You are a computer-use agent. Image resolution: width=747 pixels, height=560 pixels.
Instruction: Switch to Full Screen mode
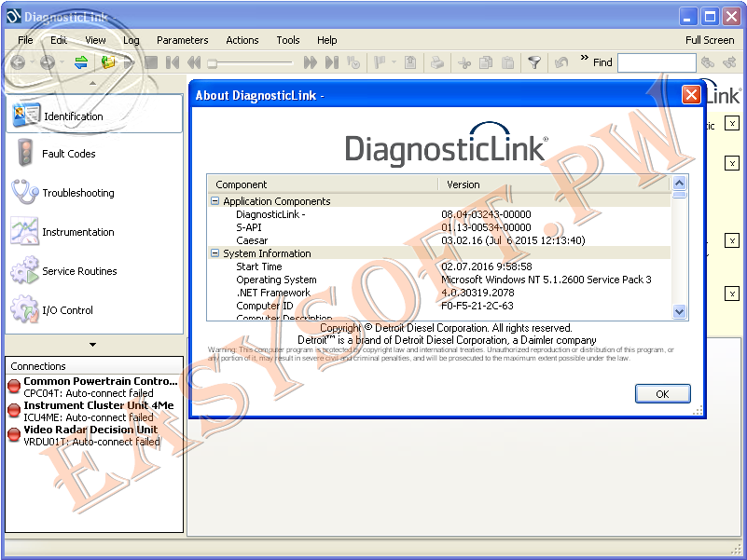(710, 40)
